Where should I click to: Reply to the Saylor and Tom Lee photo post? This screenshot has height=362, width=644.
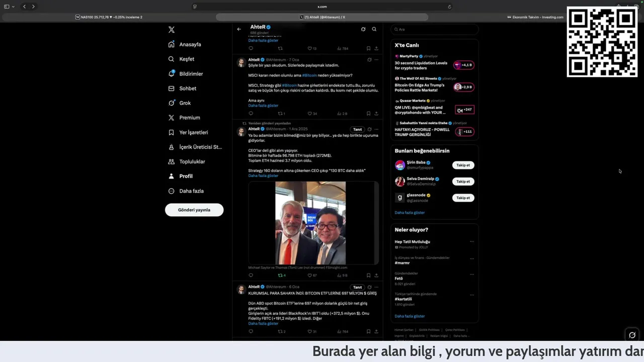pyautogui.click(x=251, y=276)
